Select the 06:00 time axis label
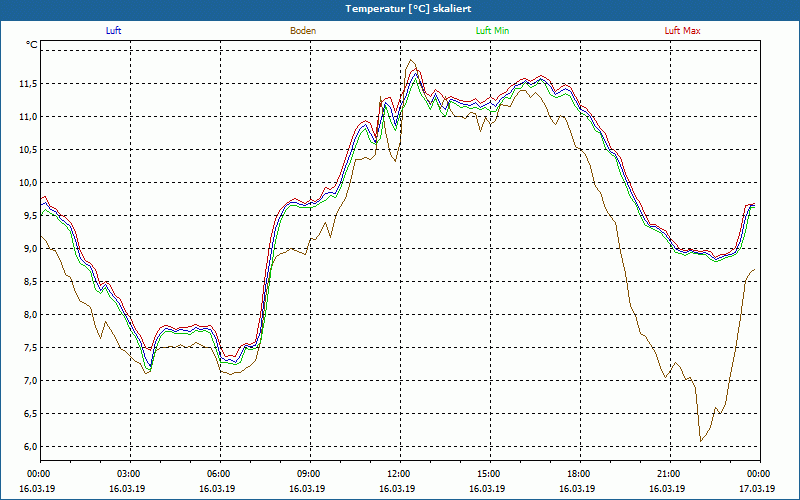The image size is (800, 500). point(217,474)
